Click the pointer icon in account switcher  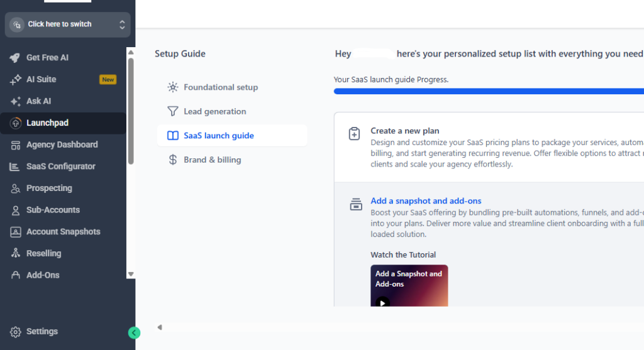(17, 25)
